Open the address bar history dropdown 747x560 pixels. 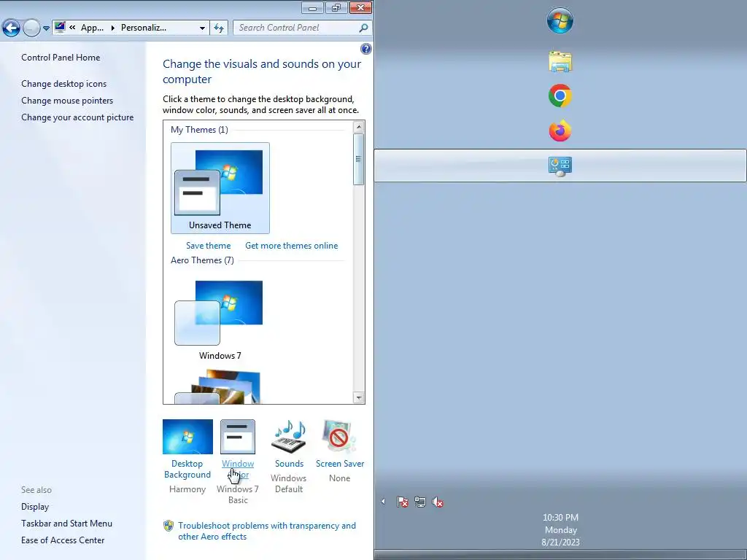[202, 28]
